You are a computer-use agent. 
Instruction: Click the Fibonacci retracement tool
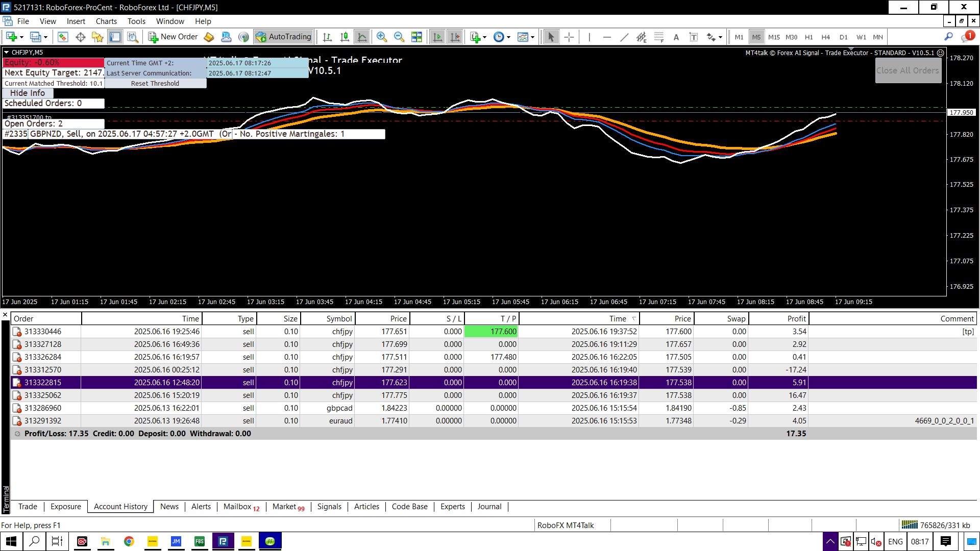[658, 37]
